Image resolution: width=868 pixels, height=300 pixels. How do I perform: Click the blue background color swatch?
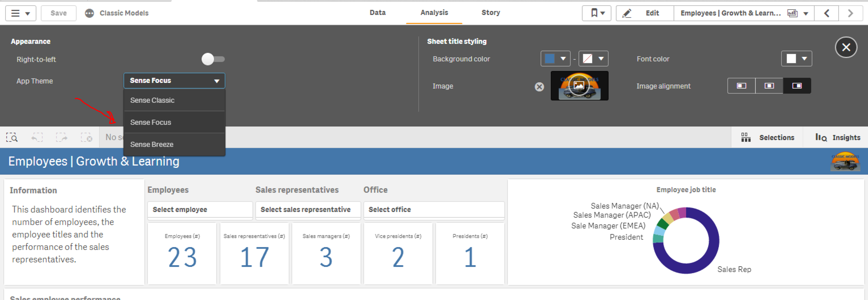coord(550,59)
